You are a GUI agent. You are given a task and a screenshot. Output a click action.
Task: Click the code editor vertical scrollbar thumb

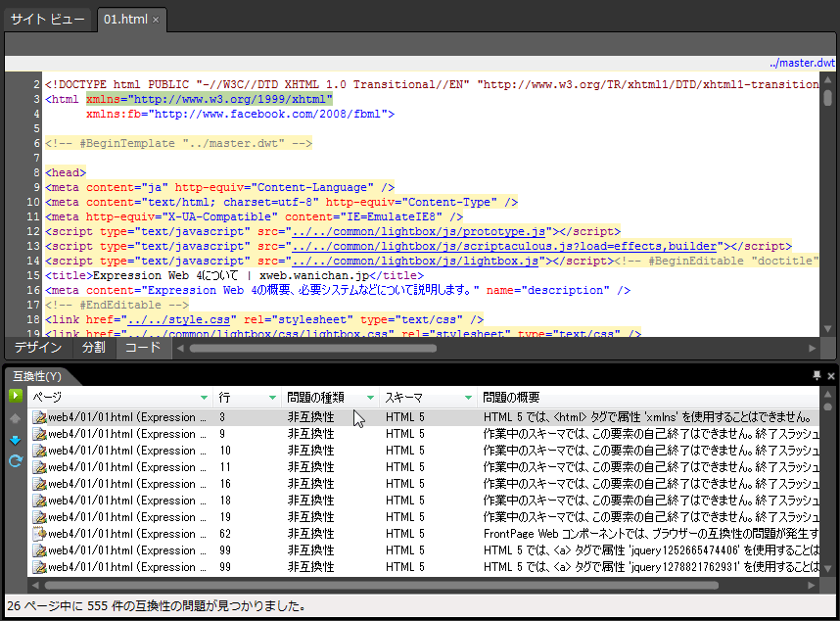click(827, 98)
